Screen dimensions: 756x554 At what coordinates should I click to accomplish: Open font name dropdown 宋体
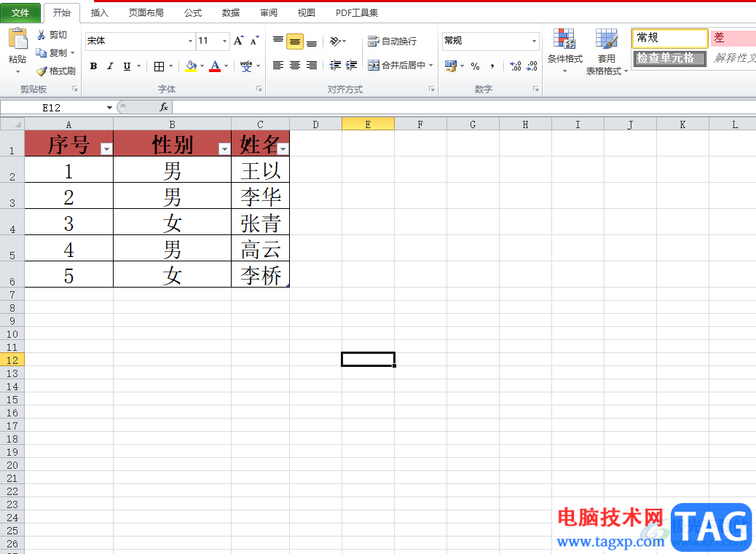pyautogui.click(x=190, y=41)
